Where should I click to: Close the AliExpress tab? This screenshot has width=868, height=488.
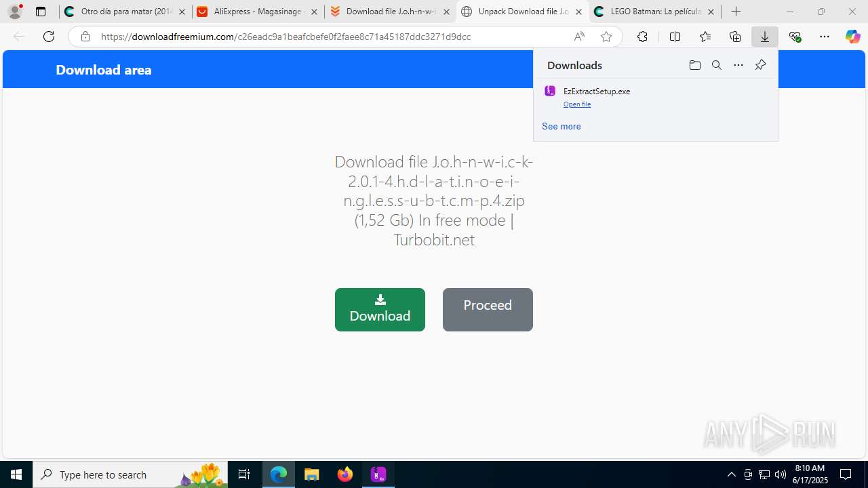click(x=314, y=12)
